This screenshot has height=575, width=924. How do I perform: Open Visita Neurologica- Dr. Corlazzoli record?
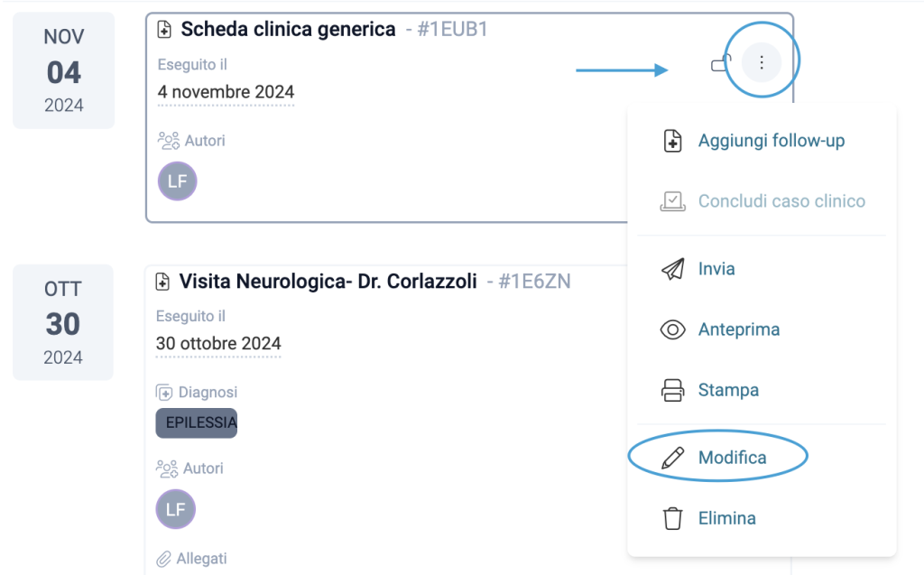(x=328, y=282)
